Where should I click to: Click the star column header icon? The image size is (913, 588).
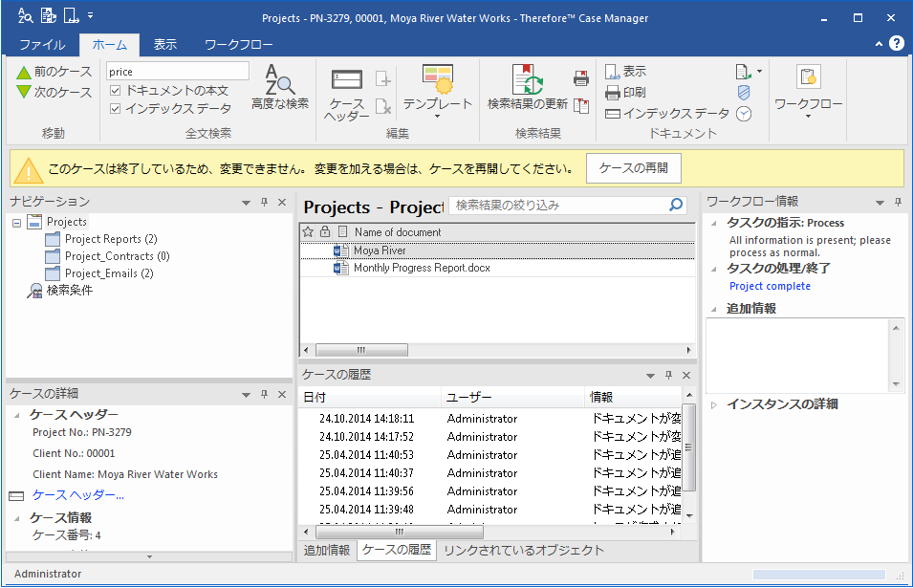click(308, 231)
